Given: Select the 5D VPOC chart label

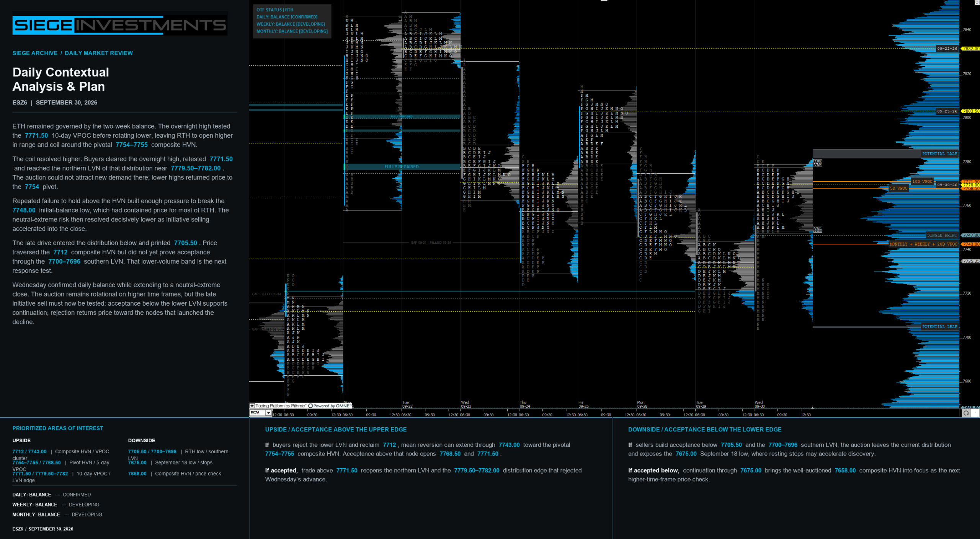Looking at the screenshot, I should coord(898,188).
